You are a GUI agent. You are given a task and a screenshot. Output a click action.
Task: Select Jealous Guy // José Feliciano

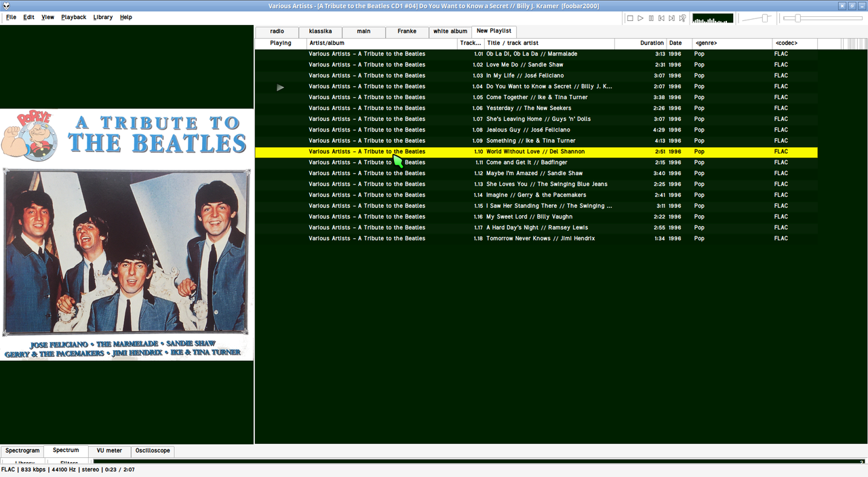[x=536, y=130]
